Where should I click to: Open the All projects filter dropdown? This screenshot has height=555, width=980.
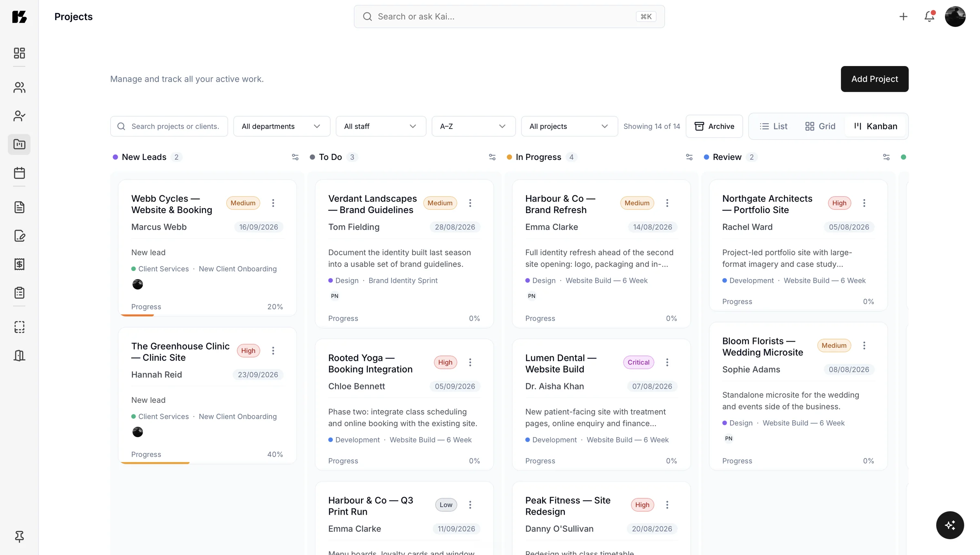[x=569, y=127]
